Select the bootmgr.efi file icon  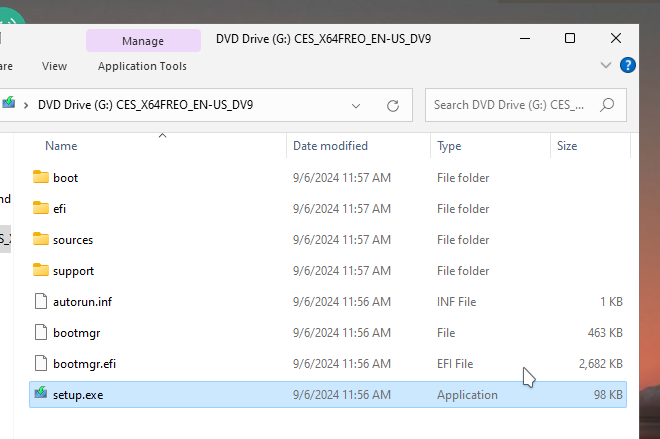click(x=41, y=363)
